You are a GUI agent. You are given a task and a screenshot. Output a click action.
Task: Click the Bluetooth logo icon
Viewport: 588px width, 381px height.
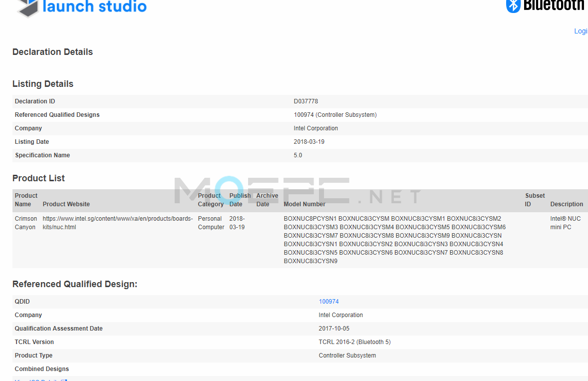point(513,5)
